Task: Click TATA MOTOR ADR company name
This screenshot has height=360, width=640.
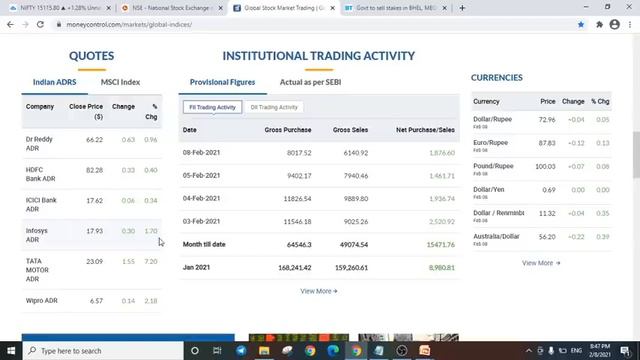Action: click(37, 270)
